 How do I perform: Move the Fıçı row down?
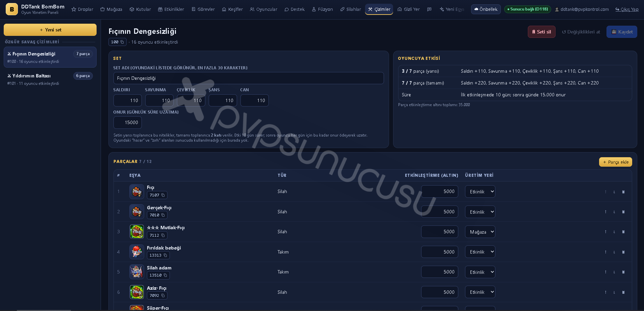click(x=614, y=192)
